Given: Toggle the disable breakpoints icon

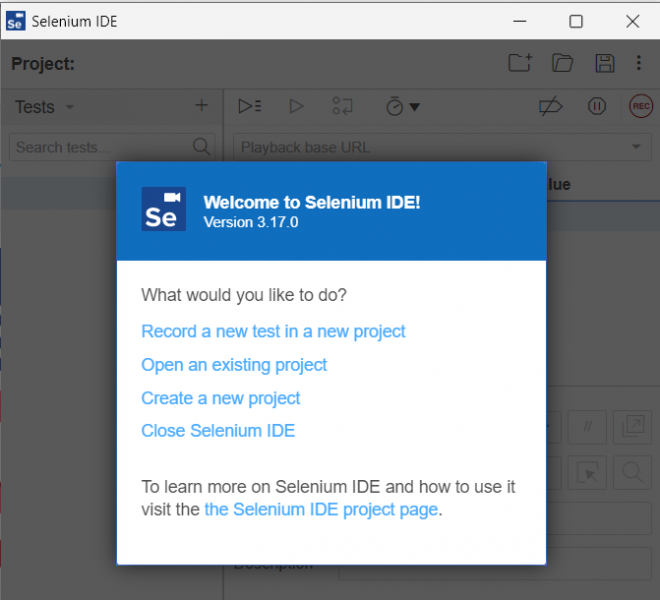Looking at the screenshot, I should click(x=550, y=106).
